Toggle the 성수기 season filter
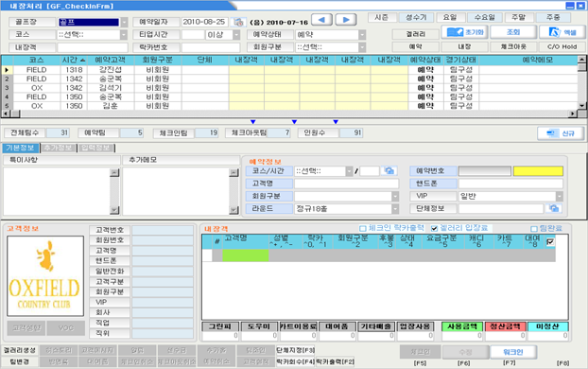This screenshot has width=588, height=369. pyautogui.click(x=416, y=18)
